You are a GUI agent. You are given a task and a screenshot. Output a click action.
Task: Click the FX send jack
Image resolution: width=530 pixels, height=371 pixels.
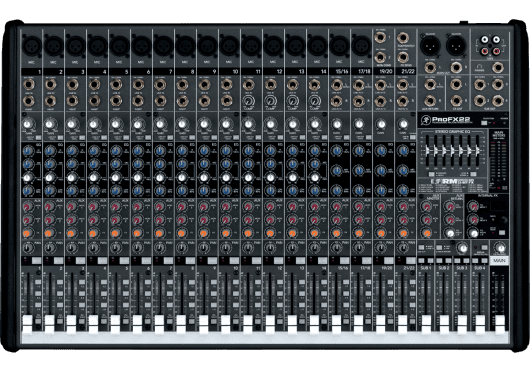(x=403, y=57)
